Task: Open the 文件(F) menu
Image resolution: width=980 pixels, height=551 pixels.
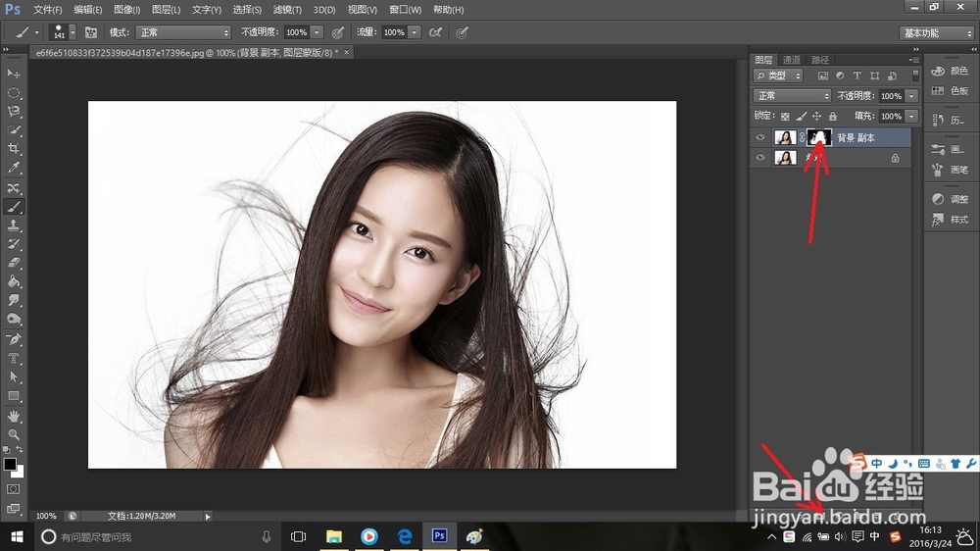Action: tap(47, 10)
